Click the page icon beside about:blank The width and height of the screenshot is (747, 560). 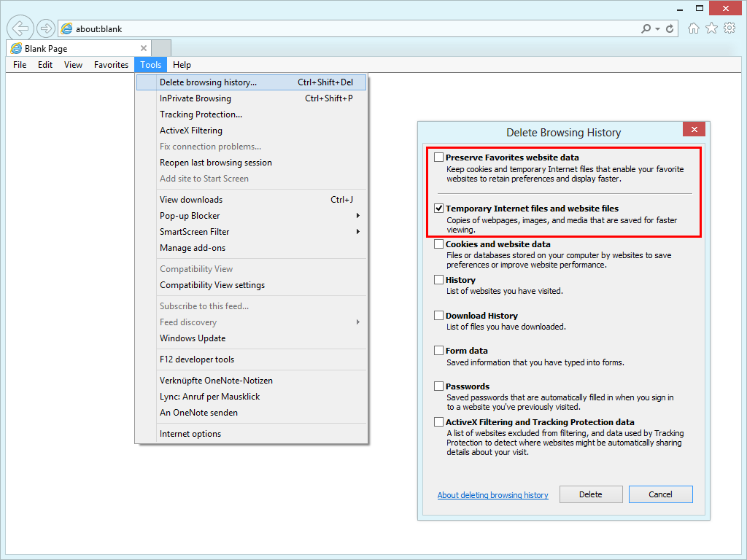click(x=66, y=28)
